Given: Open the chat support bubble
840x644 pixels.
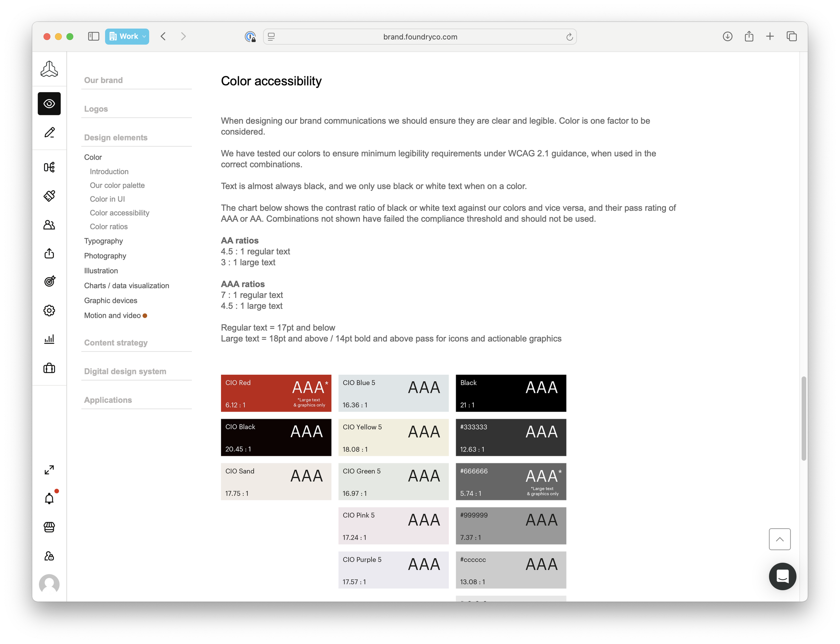Looking at the screenshot, I should (x=782, y=576).
